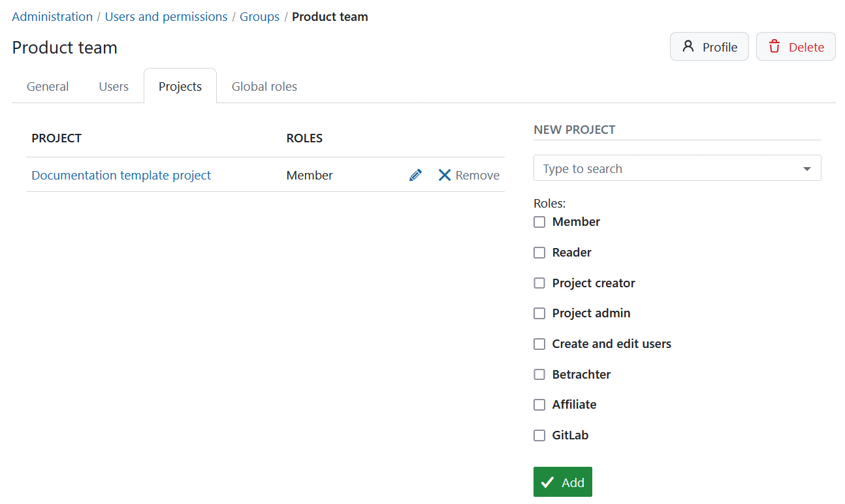Click the pencil icon to edit project roles
Image resolution: width=845 pixels, height=504 pixels.
pyautogui.click(x=415, y=174)
